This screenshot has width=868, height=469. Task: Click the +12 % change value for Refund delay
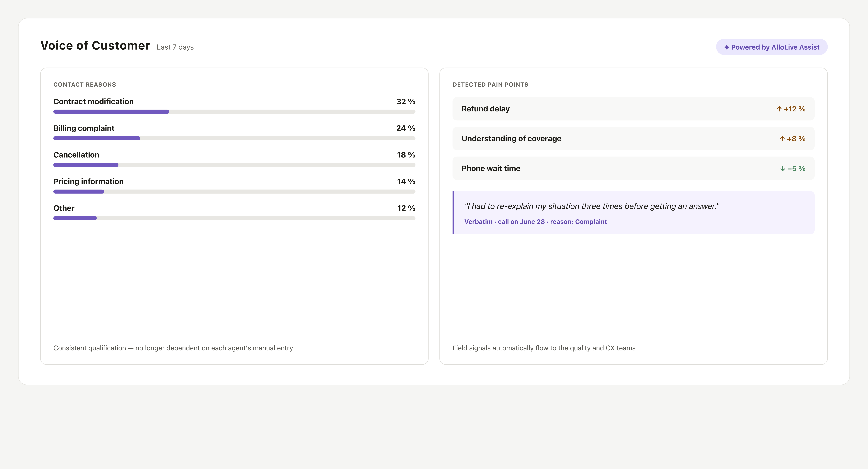pyautogui.click(x=795, y=109)
